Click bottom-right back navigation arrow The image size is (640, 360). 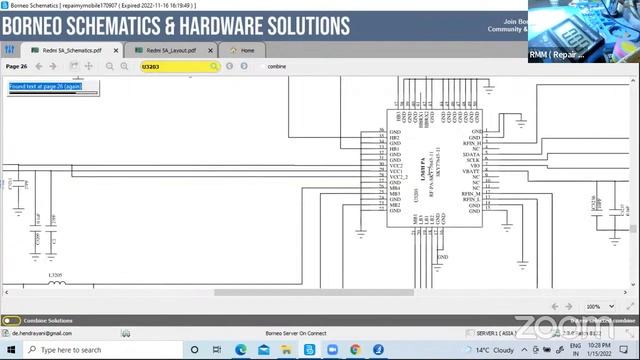(555, 307)
